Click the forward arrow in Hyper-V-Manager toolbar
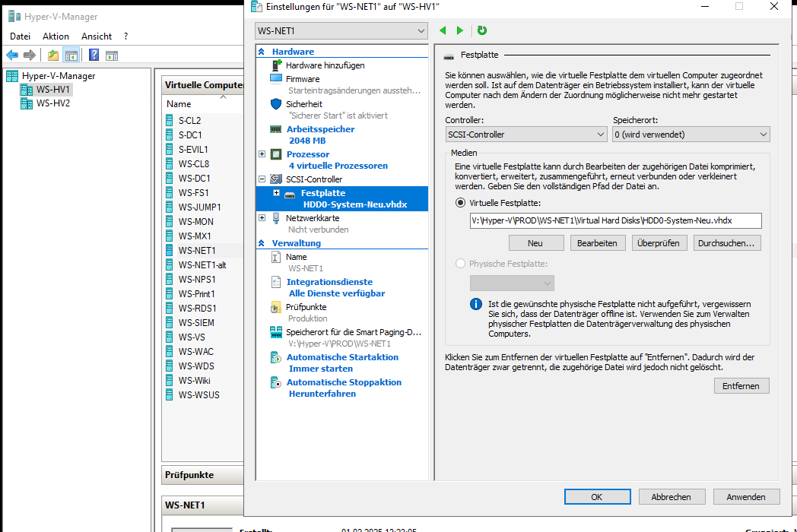The image size is (797, 532). 30,55
